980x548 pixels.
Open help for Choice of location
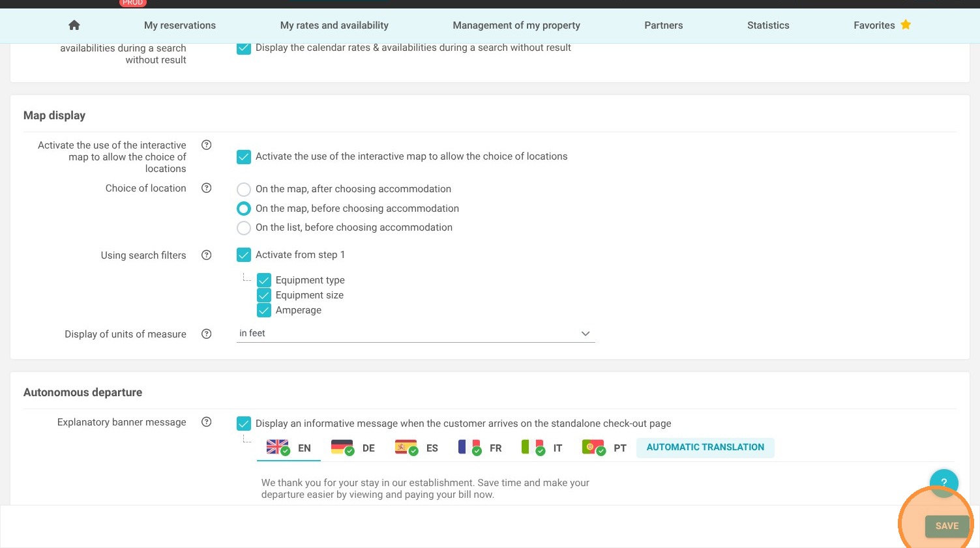point(207,188)
